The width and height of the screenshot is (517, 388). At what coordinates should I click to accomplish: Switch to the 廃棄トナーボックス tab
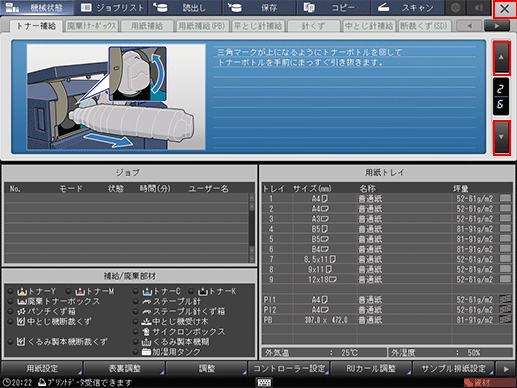click(x=92, y=26)
